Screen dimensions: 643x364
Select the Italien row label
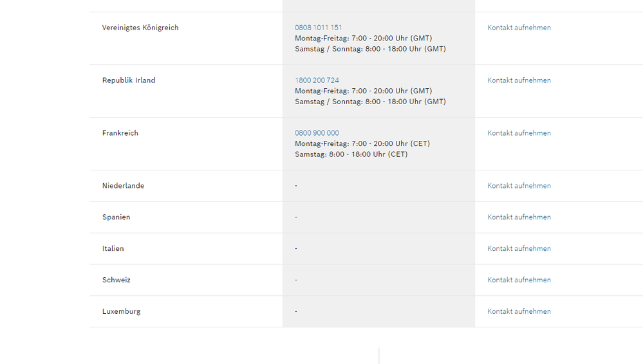pos(113,248)
